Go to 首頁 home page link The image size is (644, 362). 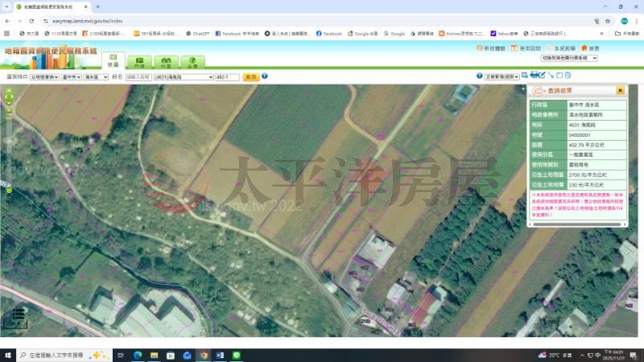point(590,48)
